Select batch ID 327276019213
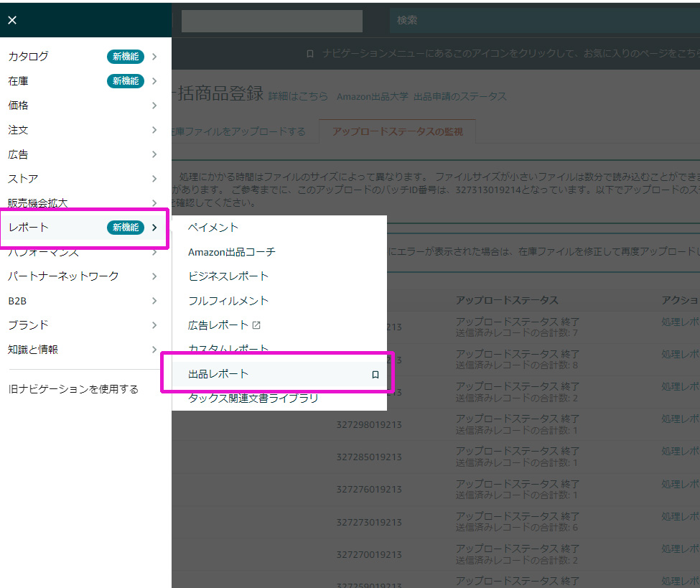This screenshot has height=588, width=700. point(369,490)
